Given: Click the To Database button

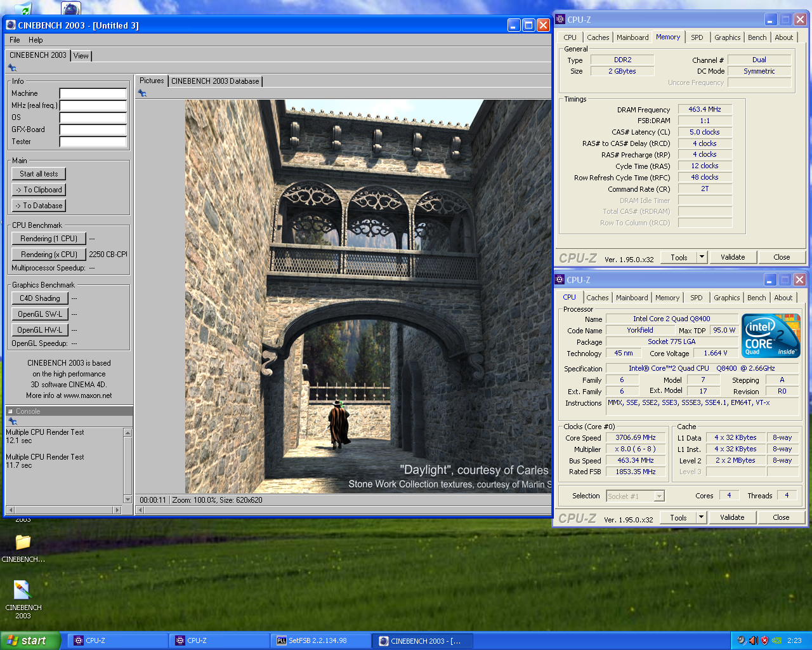Looking at the screenshot, I should click(39, 206).
